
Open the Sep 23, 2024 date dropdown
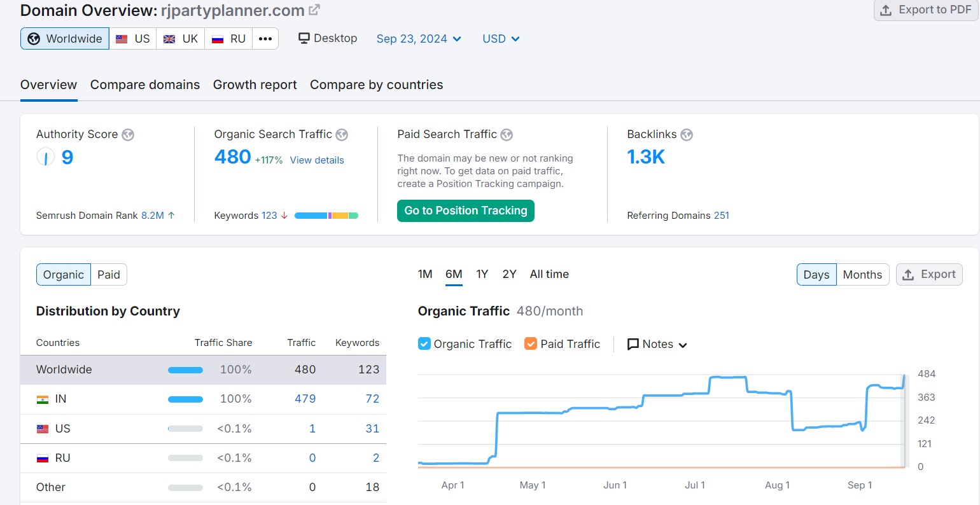point(419,39)
